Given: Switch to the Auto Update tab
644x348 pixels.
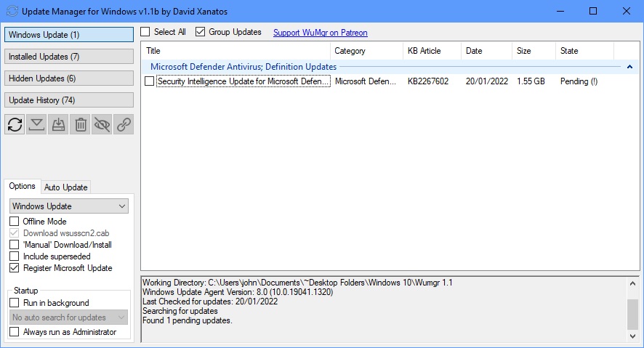Looking at the screenshot, I should click(65, 187).
